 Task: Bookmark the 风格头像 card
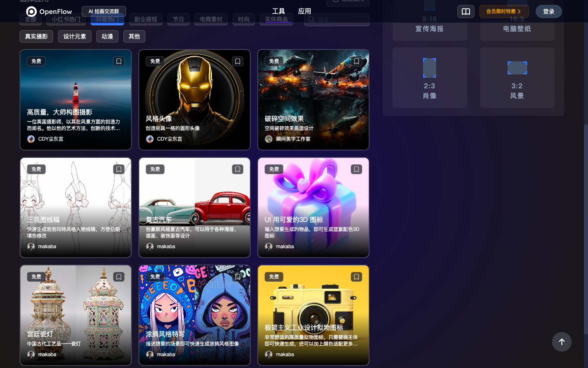[238, 61]
